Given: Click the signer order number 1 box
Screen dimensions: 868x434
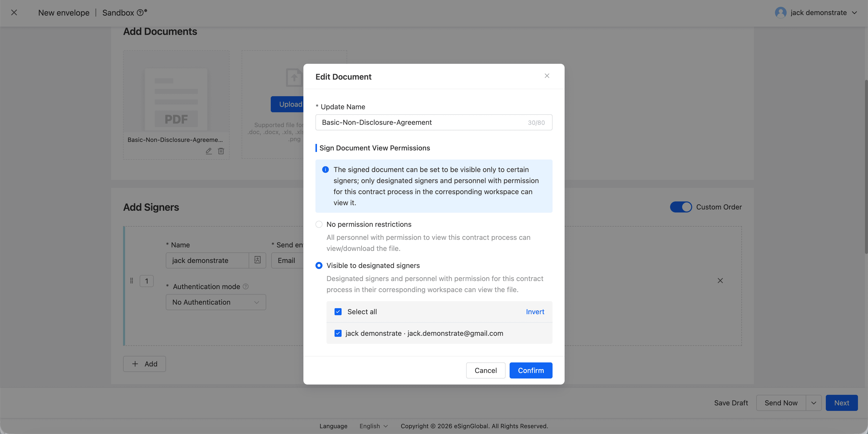Looking at the screenshot, I should 147,281.
